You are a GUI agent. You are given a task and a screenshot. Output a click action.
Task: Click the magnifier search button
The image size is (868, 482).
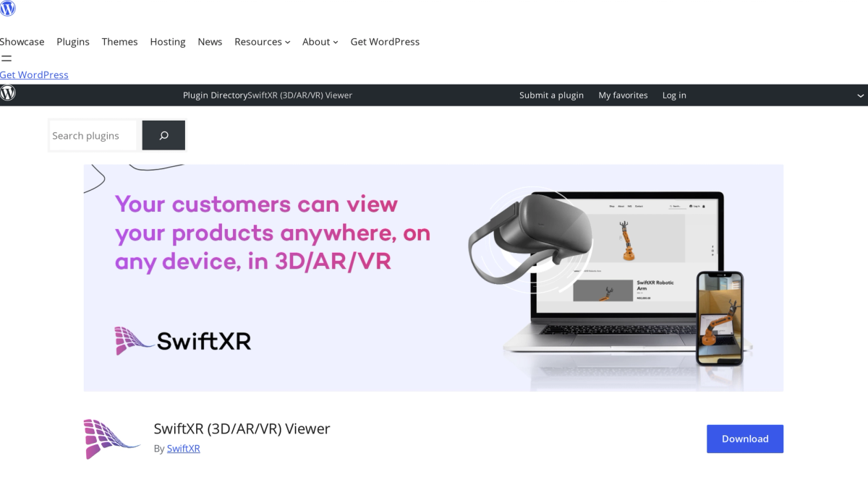163,135
